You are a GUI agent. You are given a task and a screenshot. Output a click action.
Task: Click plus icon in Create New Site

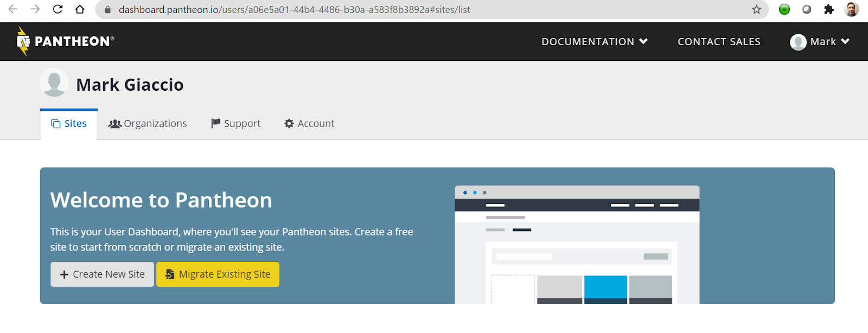[64, 275]
